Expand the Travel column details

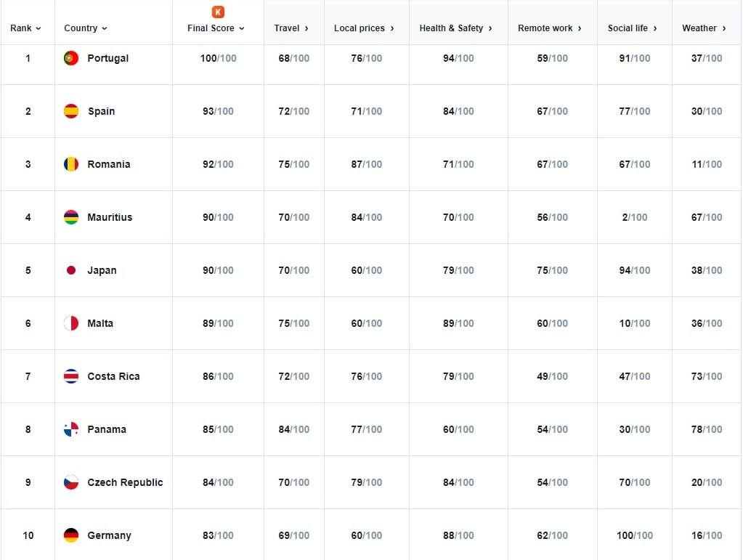pyautogui.click(x=291, y=28)
